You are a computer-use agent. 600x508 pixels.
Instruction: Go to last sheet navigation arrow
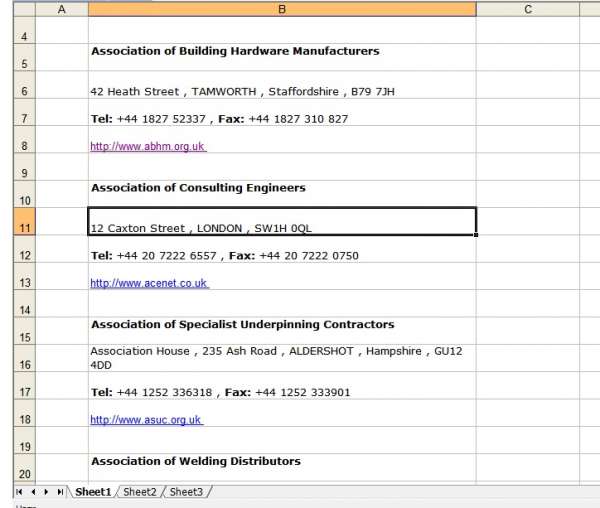point(60,492)
